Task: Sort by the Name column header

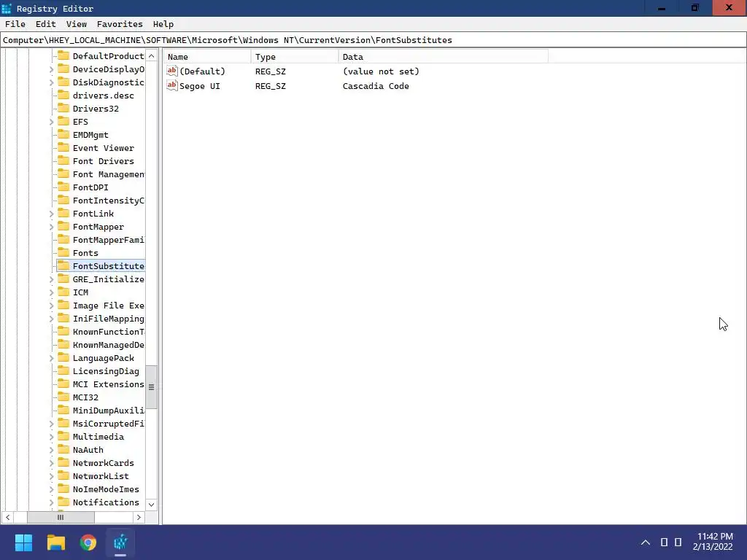Action: pos(207,57)
